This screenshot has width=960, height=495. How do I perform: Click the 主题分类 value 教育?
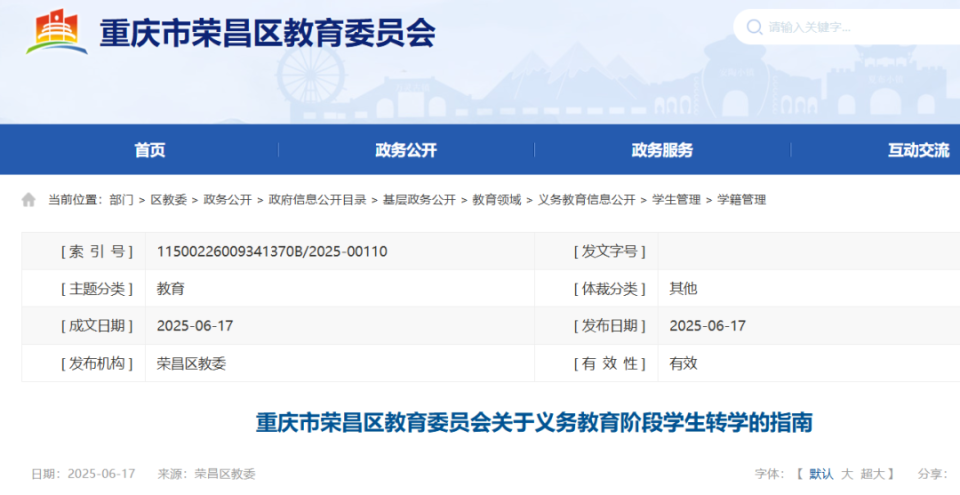click(170, 289)
